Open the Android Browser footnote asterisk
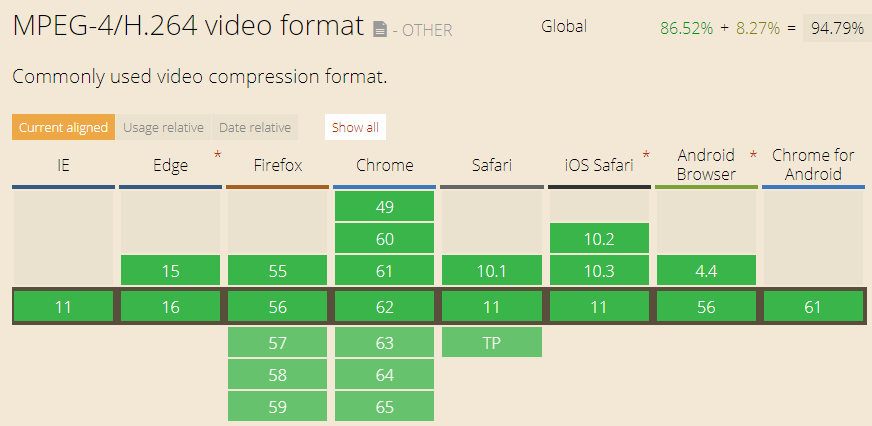The image size is (872, 426). tap(754, 155)
